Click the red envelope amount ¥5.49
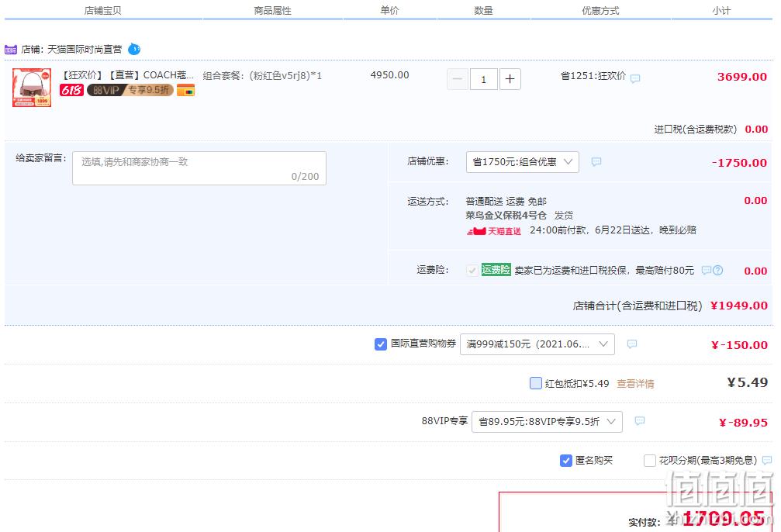The width and height of the screenshot is (781, 532). click(x=748, y=382)
